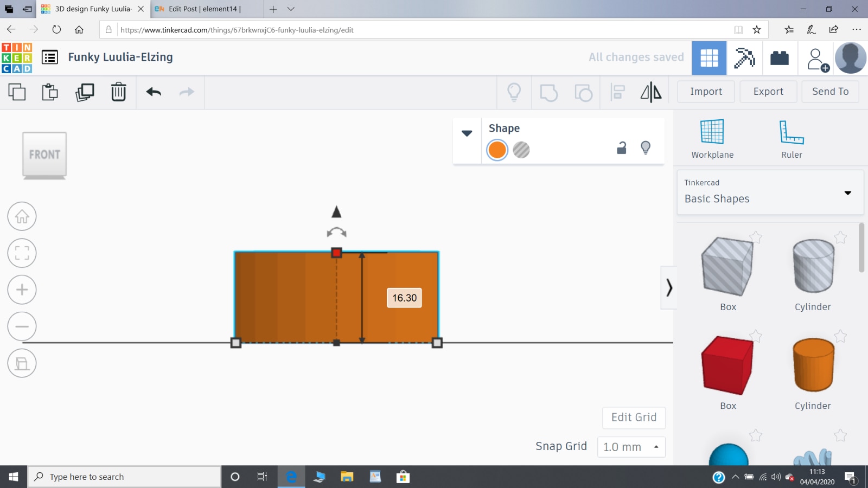Go to home view
This screenshot has width=868, height=488.
coord(22,216)
